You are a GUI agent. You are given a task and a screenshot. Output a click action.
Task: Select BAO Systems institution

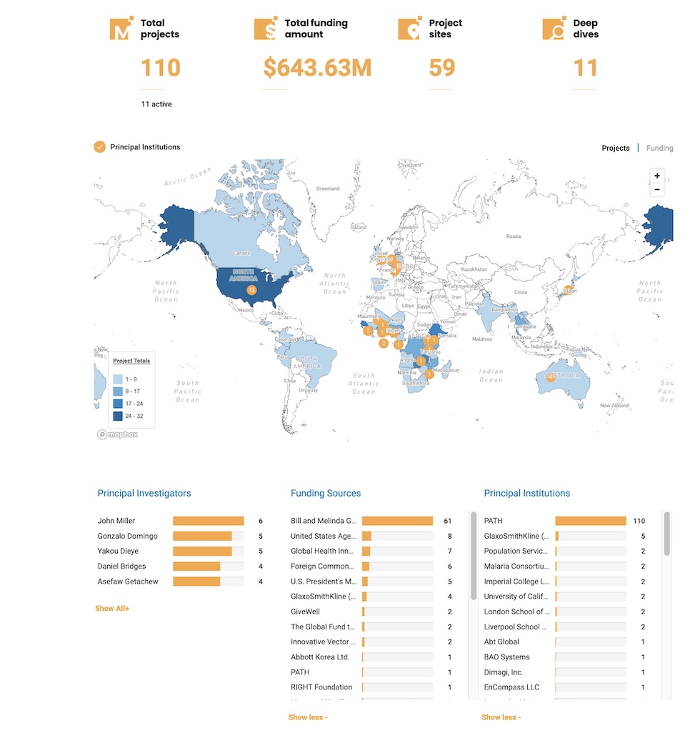[565, 657]
